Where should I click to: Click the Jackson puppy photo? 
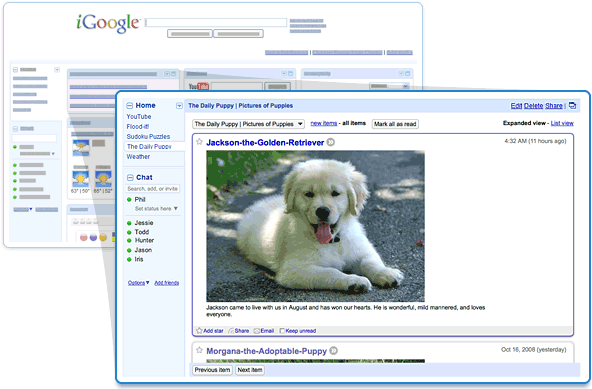[x=315, y=226]
